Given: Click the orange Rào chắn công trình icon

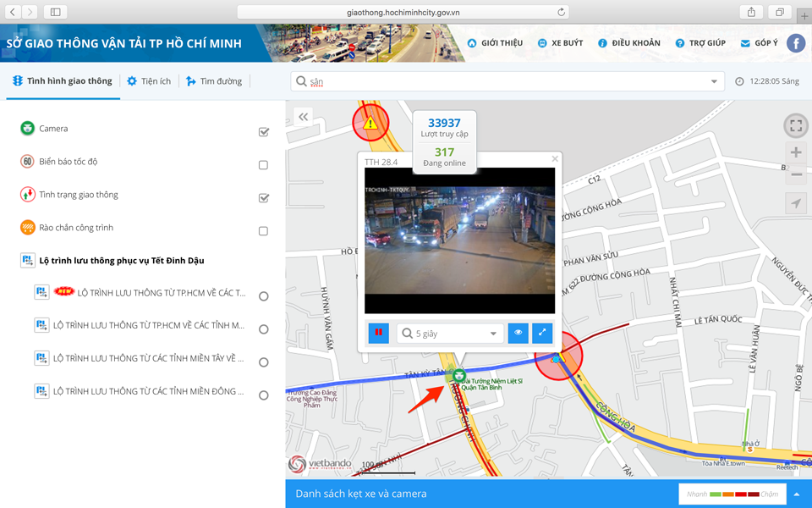Looking at the screenshot, I should pyautogui.click(x=27, y=227).
